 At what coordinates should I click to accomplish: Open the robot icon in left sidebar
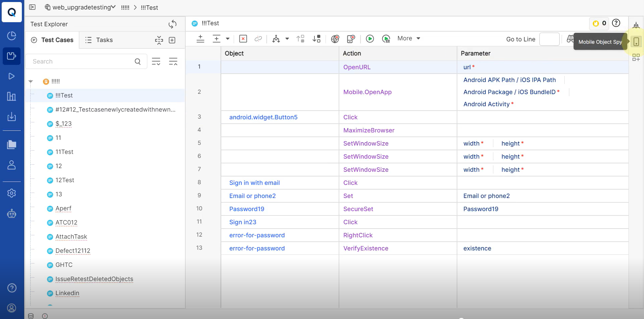12,214
